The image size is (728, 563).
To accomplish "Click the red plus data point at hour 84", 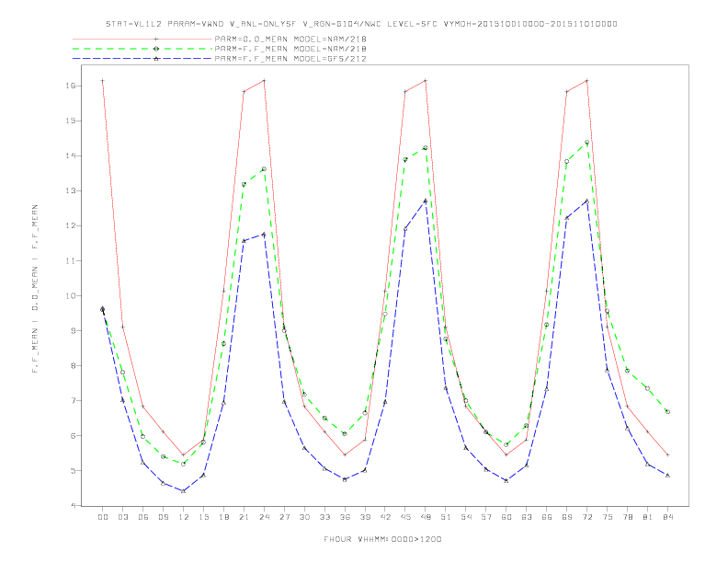I will pos(667,454).
